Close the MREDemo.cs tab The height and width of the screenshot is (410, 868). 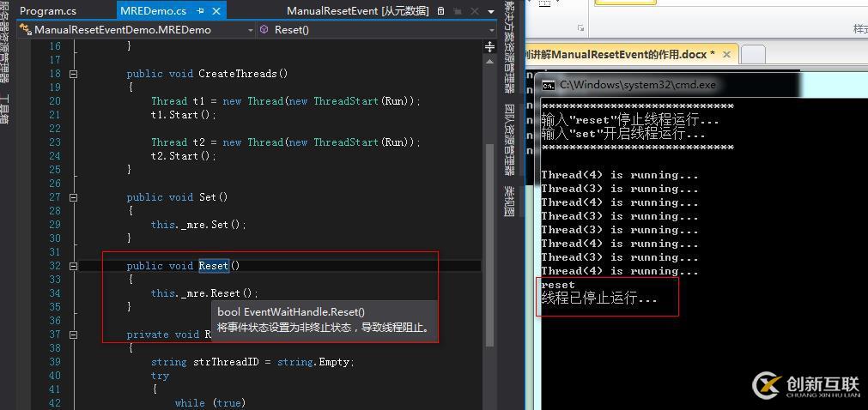coord(216,11)
